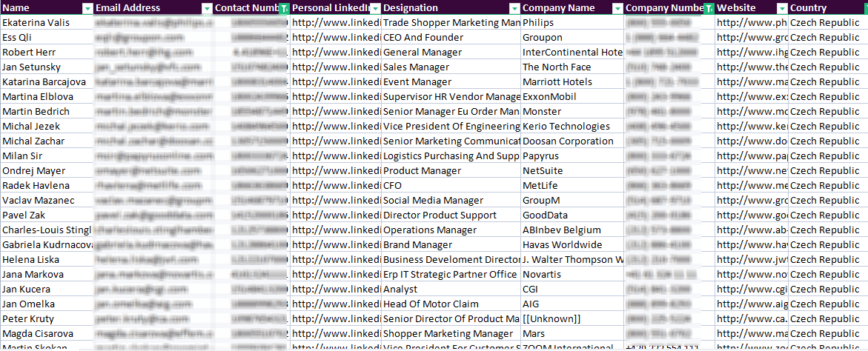Select the Jan Kucera cell
Screen dimensions: 868x351
[47, 289]
